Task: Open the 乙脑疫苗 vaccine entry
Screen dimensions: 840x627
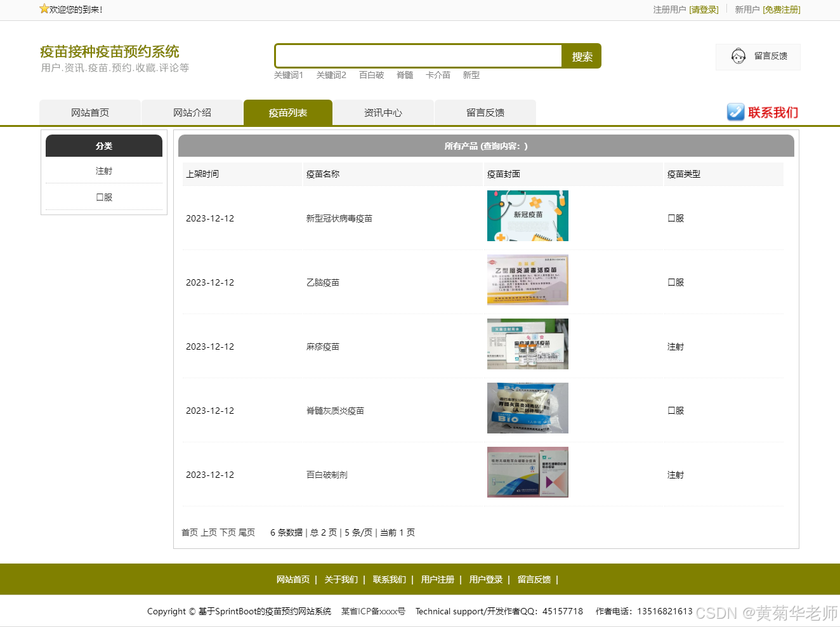Action: (x=323, y=282)
